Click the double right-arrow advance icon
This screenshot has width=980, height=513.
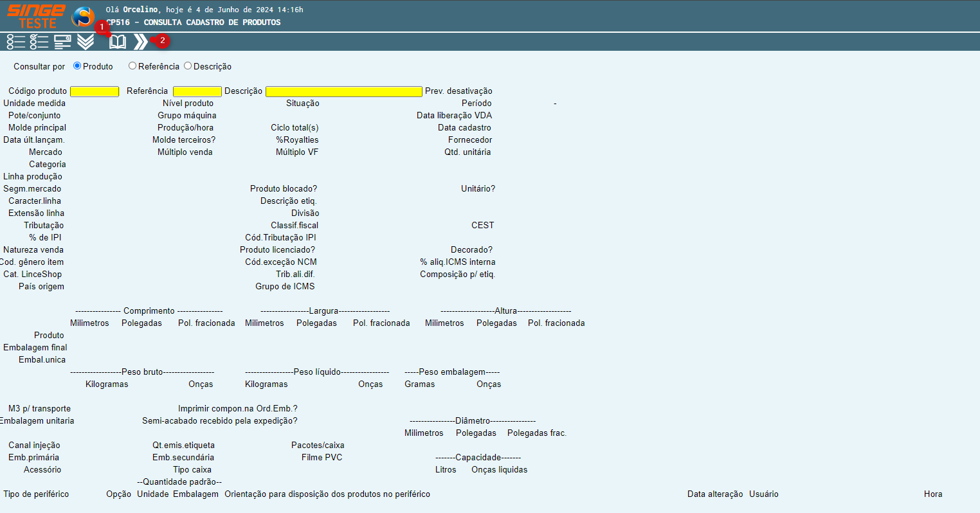pos(140,42)
